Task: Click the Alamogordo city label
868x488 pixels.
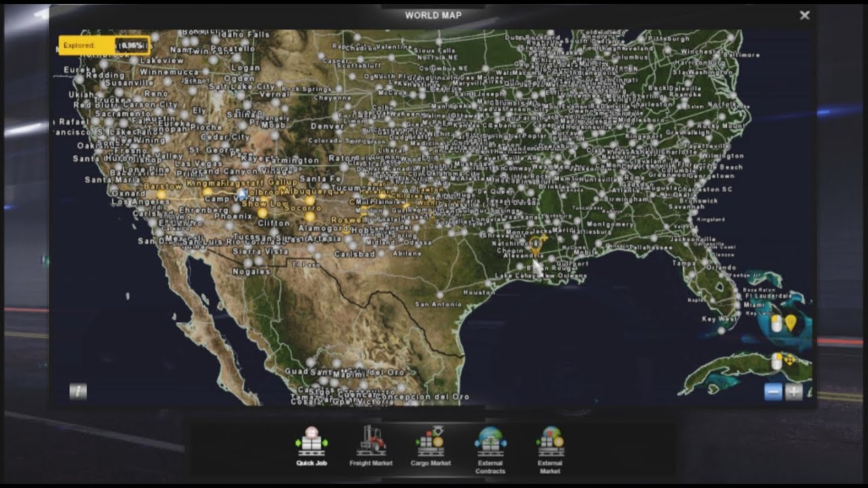Action: tap(323, 228)
